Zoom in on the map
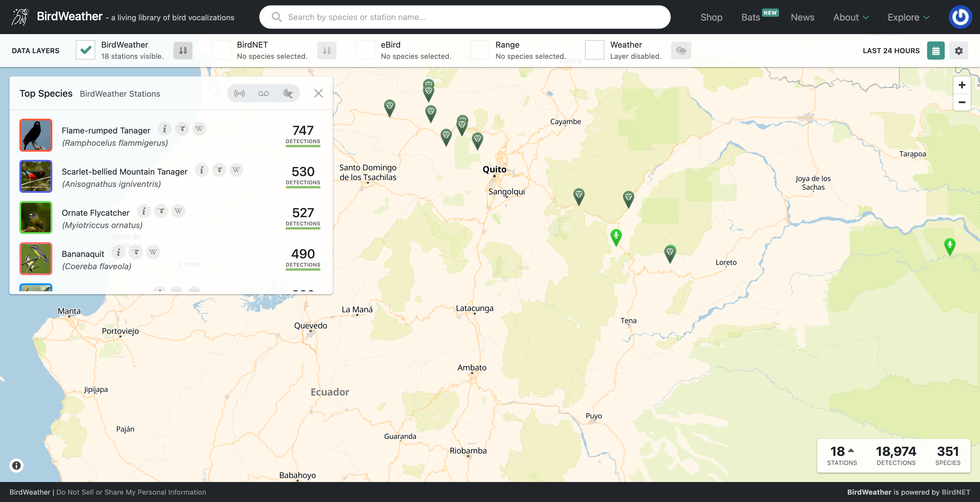Screen dimensions: 980x502 [x=962, y=85]
